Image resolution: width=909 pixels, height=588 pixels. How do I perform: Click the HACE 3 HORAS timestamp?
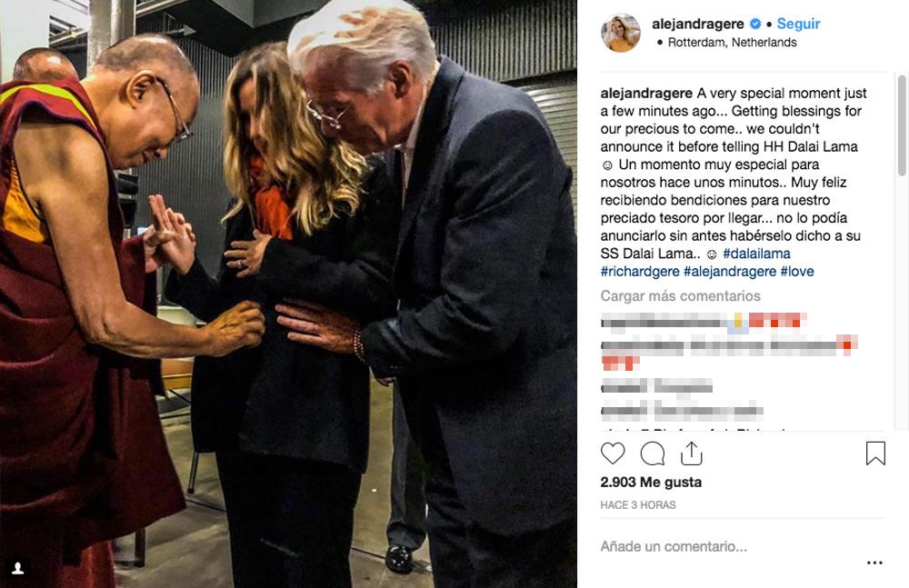pos(638,505)
